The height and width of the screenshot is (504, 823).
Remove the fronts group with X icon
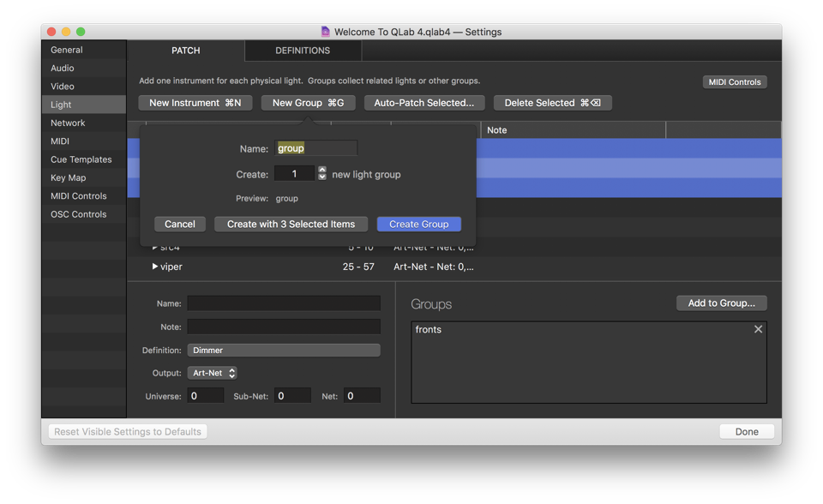click(758, 329)
